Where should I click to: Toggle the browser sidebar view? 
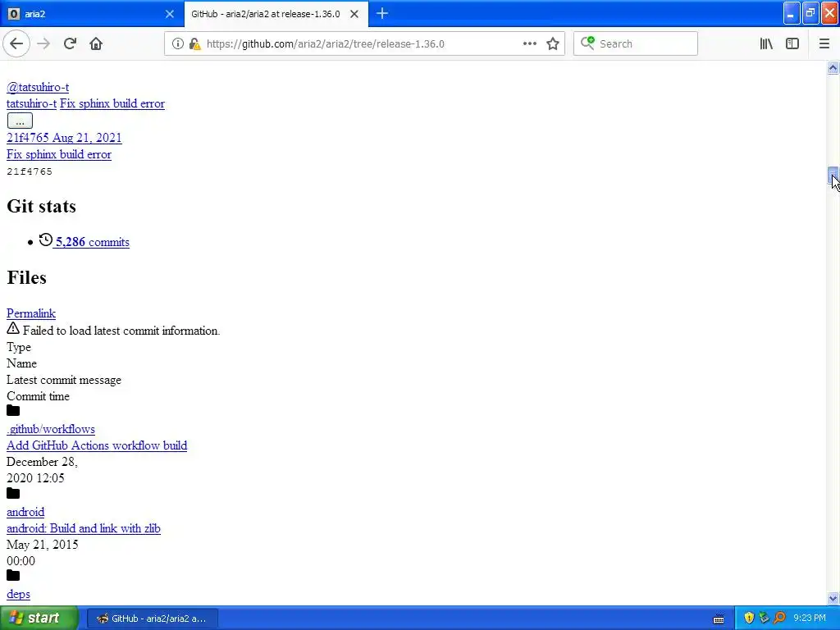pyautogui.click(x=792, y=44)
